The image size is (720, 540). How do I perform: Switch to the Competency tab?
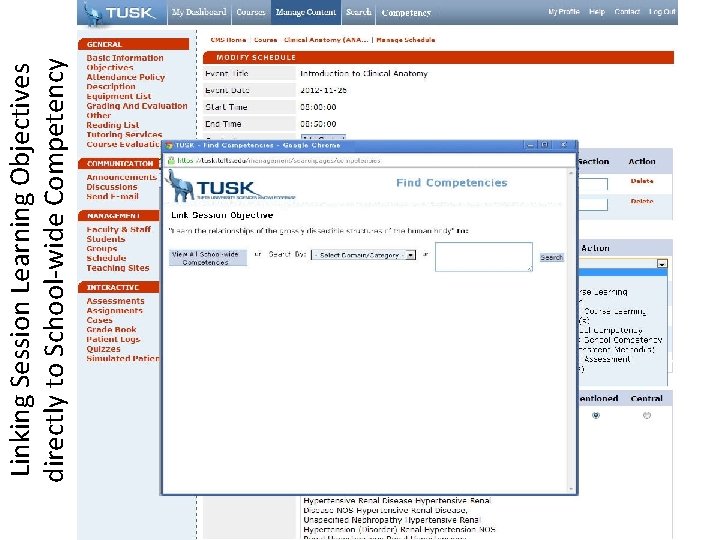pyautogui.click(x=406, y=13)
